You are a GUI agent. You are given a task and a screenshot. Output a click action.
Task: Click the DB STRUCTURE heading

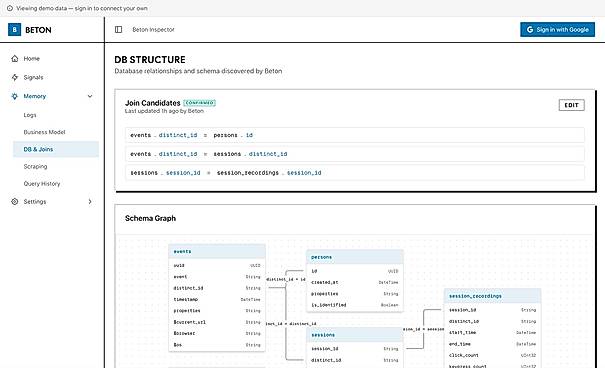click(x=150, y=60)
